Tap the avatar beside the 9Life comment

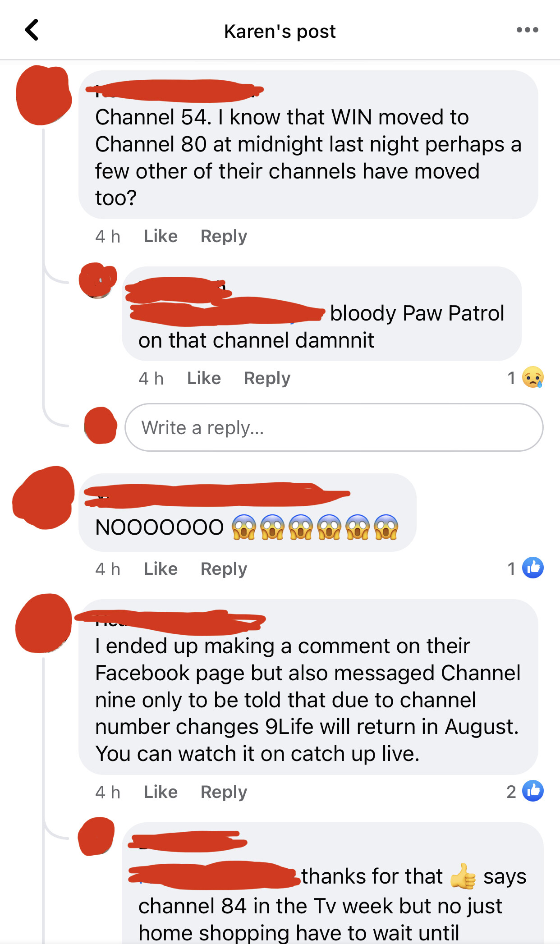click(x=43, y=623)
